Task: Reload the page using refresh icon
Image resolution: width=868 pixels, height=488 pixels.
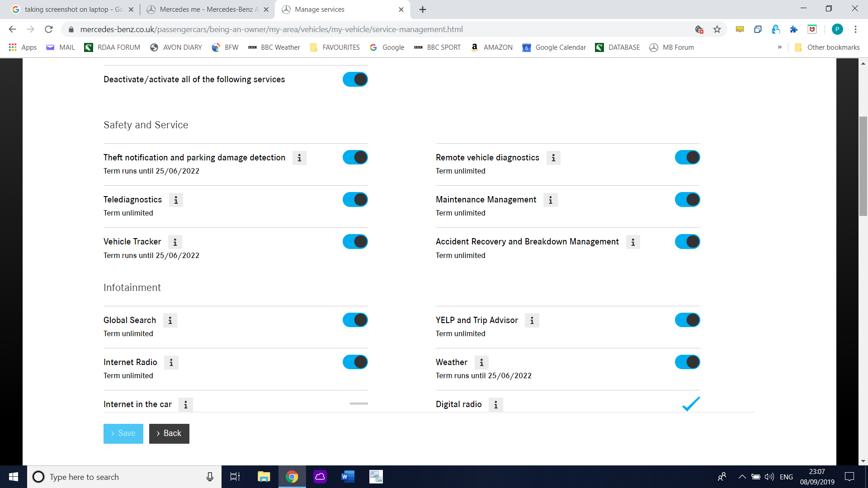Action: (x=49, y=29)
